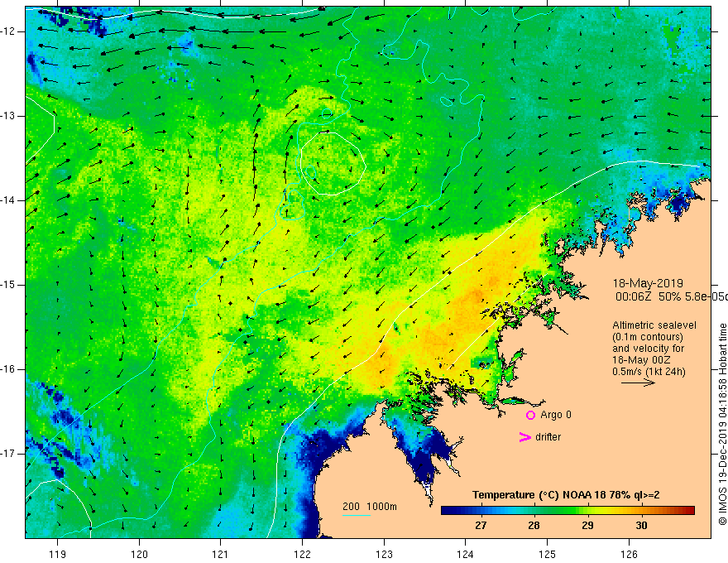Click longitude label 126 on bottom axis
Viewport: 728px width, 563px height.
tap(629, 554)
